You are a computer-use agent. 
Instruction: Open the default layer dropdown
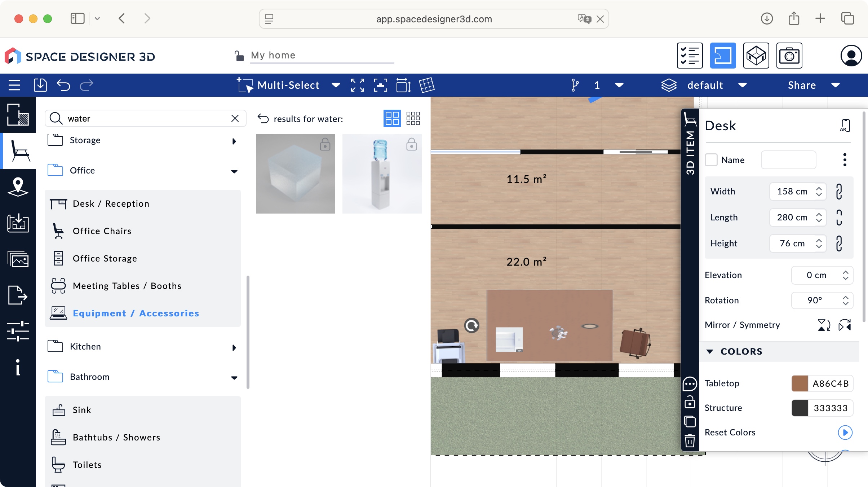click(743, 85)
